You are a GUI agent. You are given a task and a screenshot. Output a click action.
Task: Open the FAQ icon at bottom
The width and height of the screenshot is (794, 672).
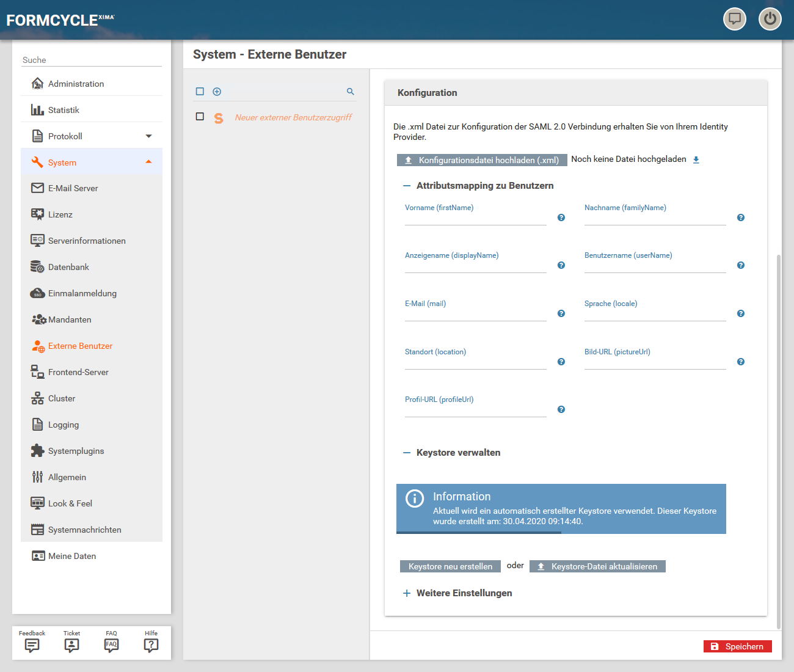[x=111, y=645]
